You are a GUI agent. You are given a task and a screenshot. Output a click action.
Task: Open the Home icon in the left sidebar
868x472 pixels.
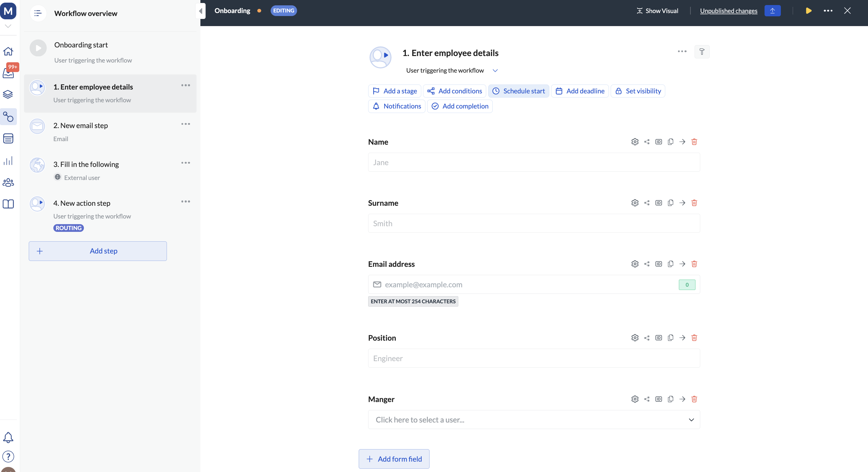[8, 51]
